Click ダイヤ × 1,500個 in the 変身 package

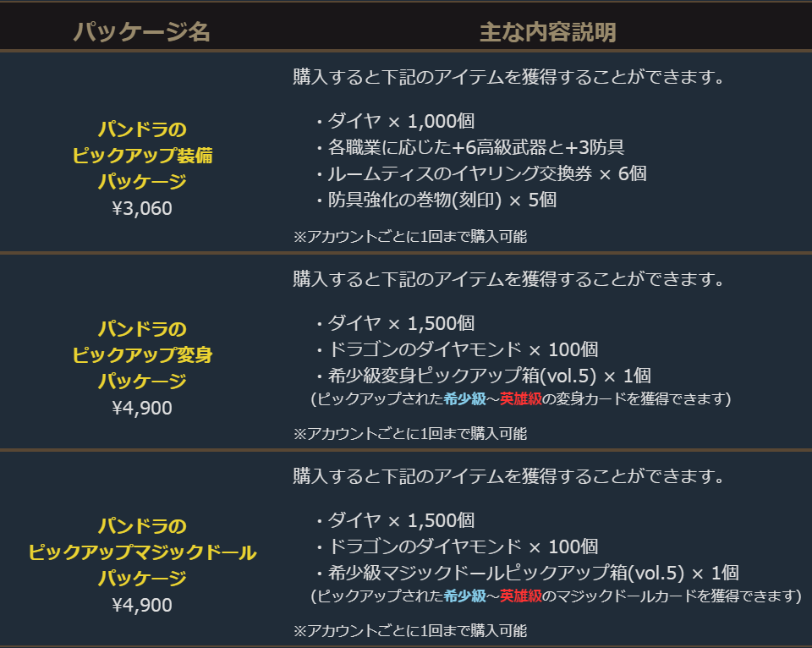coord(395,323)
